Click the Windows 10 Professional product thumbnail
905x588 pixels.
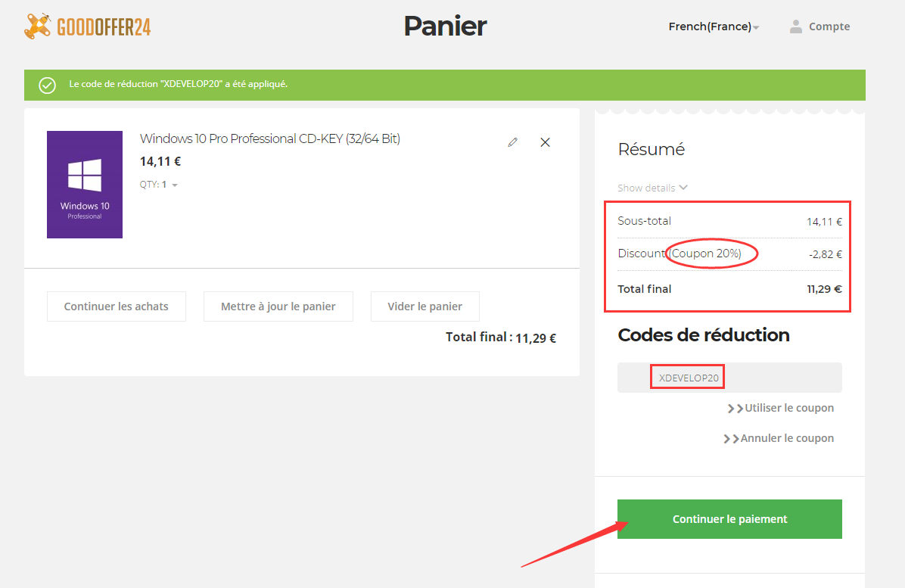pyautogui.click(x=85, y=185)
